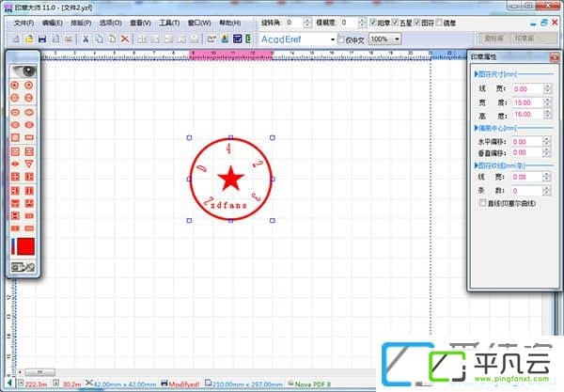Click the scissors cut icon
The image size is (564, 392).
(86, 39)
